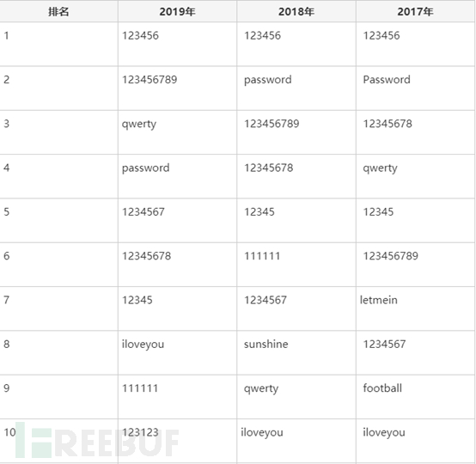The height and width of the screenshot is (464, 476).
Task: Click the 2018 rank 4 cell 12345678
Action: [x=296, y=176]
